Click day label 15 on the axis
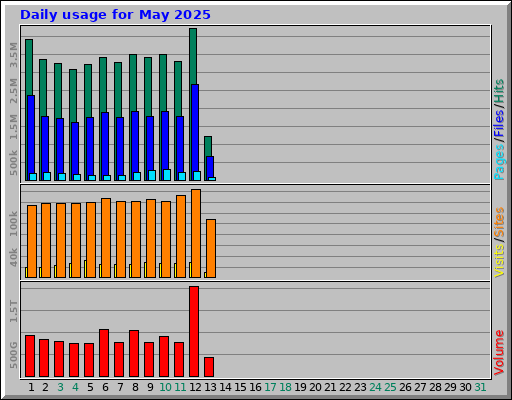The width and height of the screenshot is (512, 400). (240, 387)
